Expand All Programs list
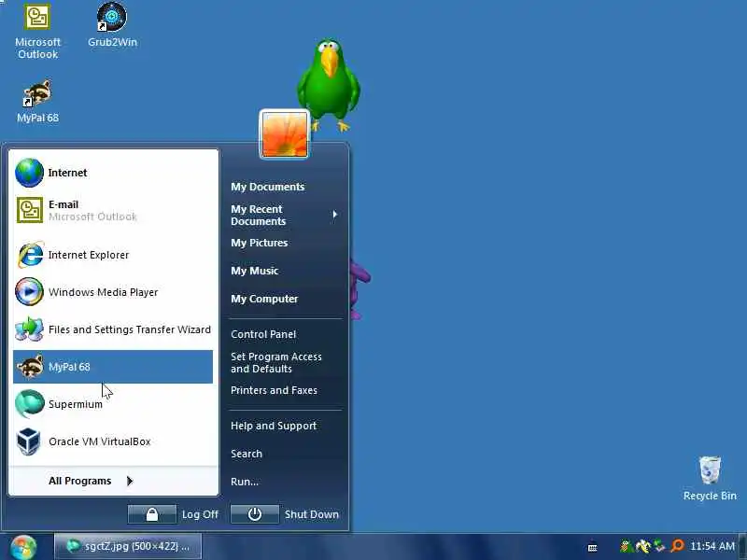 coord(91,481)
